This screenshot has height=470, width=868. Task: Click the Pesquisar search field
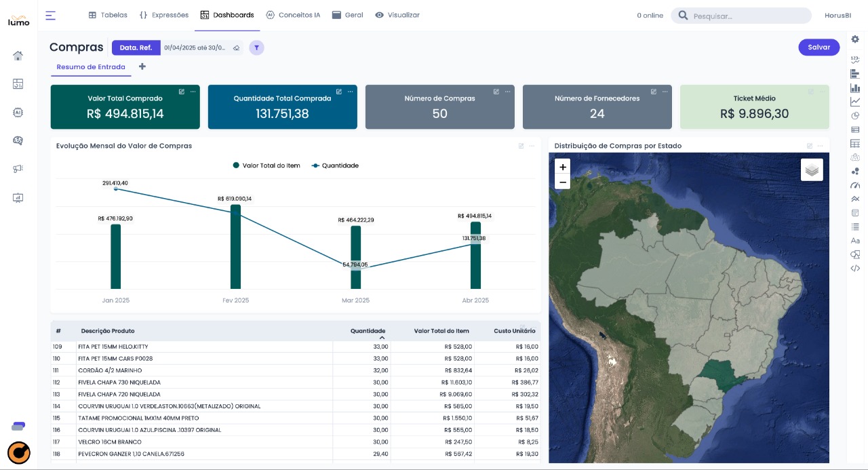pyautogui.click(x=746, y=16)
